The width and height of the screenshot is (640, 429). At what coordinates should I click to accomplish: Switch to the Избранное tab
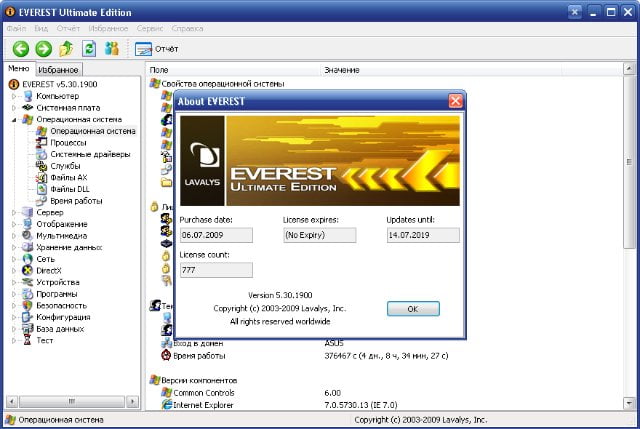click(59, 70)
